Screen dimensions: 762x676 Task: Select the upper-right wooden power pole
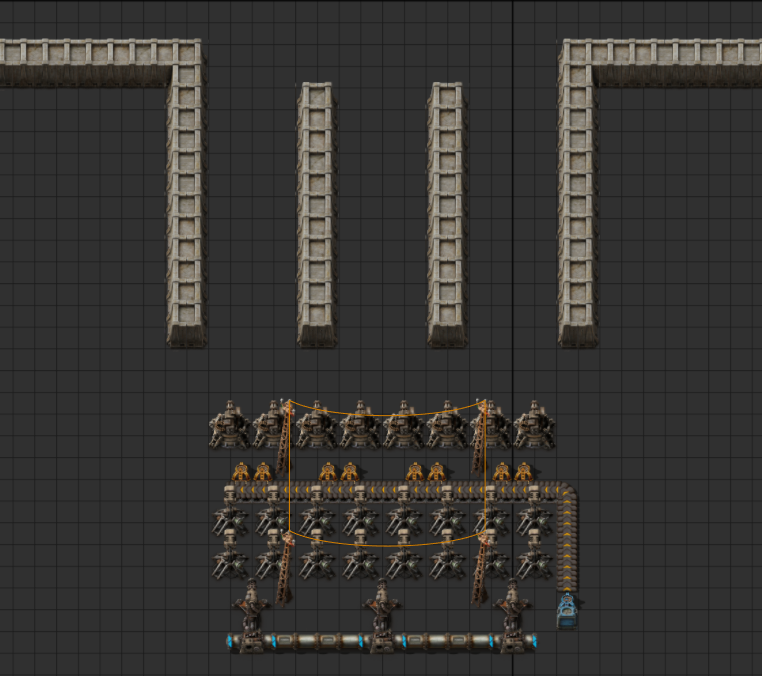tap(480, 436)
